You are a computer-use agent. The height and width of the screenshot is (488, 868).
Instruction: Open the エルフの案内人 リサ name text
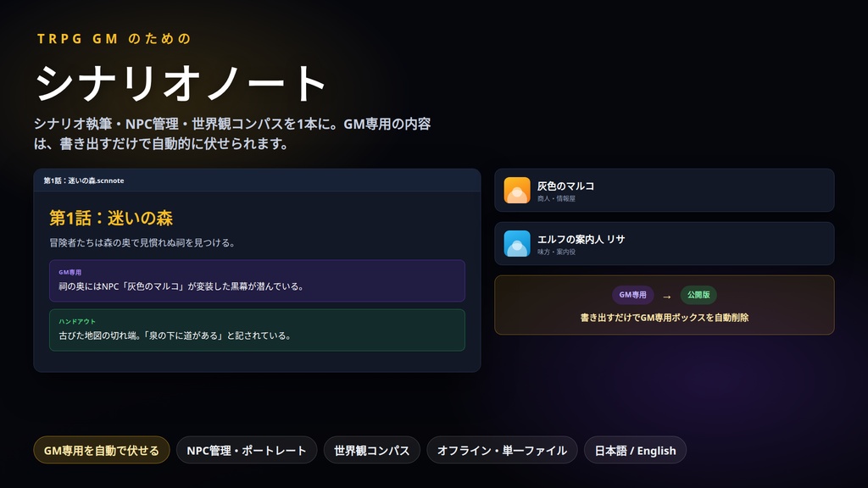(581, 239)
